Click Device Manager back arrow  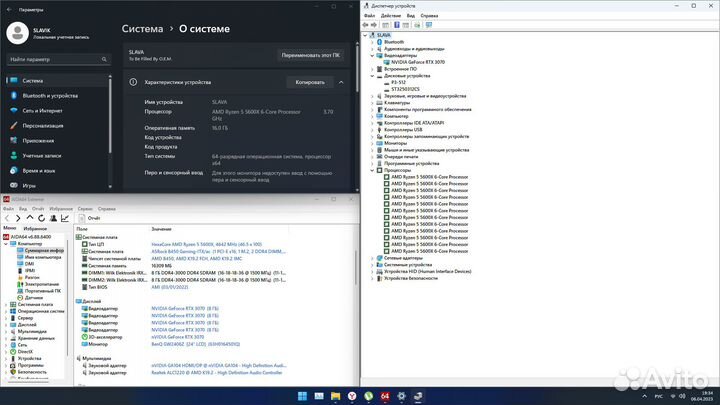tap(366, 25)
